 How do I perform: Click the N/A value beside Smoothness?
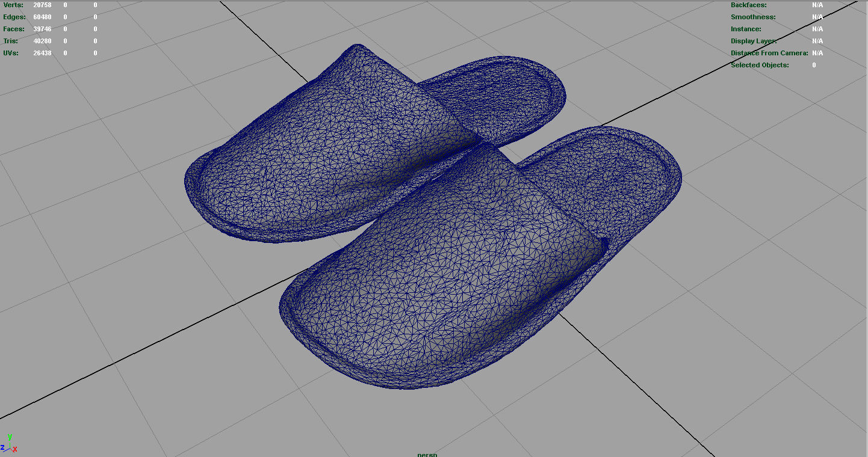point(817,17)
